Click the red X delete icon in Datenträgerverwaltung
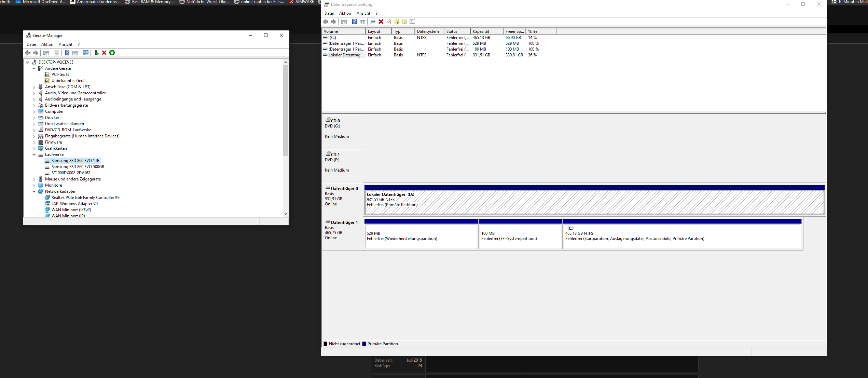Screen dimensions: 868x378 (x=381, y=22)
